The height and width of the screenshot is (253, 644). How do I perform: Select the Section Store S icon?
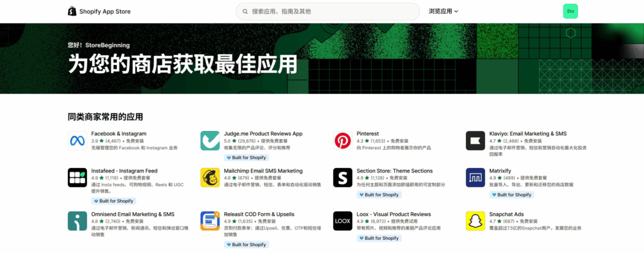(343, 177)
